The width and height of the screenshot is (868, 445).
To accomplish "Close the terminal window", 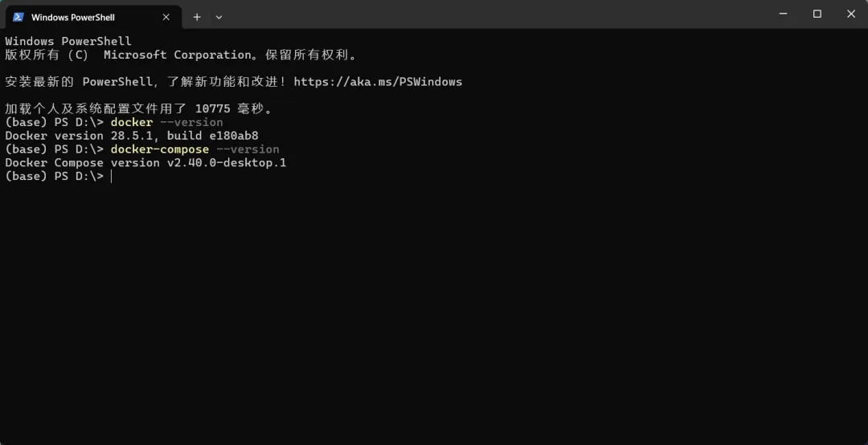I will pyautogui.click(x=851, y=14).
